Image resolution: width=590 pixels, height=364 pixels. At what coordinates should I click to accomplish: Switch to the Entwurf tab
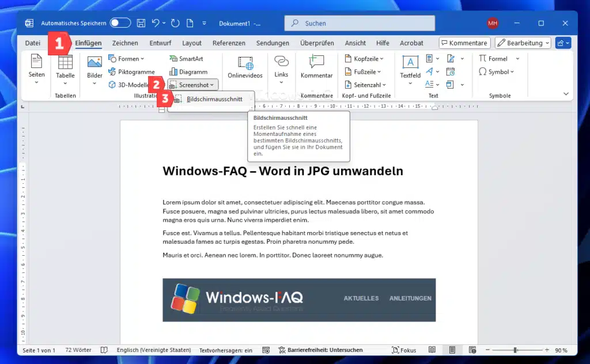(x=160, y=43)
